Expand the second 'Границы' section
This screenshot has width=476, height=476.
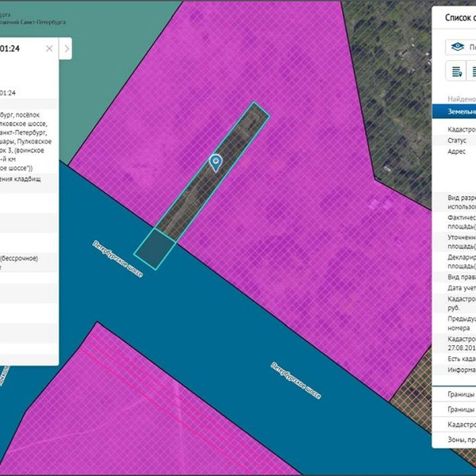coord(454,409)
